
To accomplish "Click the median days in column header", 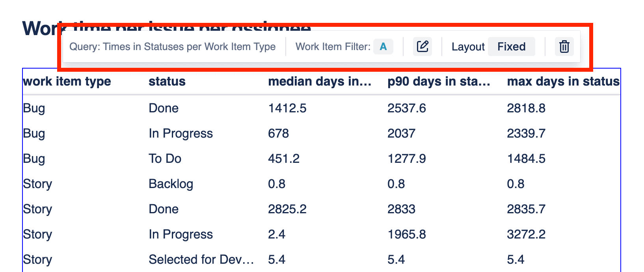I will click(320, 81).
